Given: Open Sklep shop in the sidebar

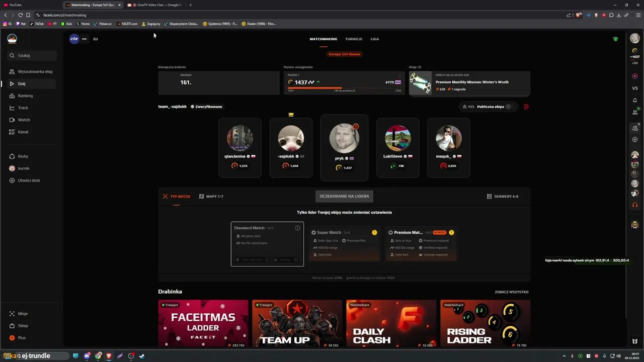Looking at the screenshot, I should [31, 326].
